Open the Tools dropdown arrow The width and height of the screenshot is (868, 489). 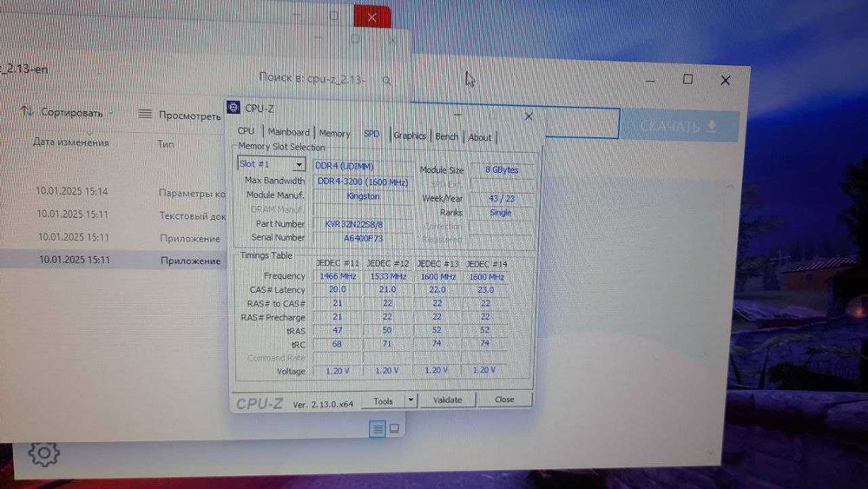coord(411,400)
